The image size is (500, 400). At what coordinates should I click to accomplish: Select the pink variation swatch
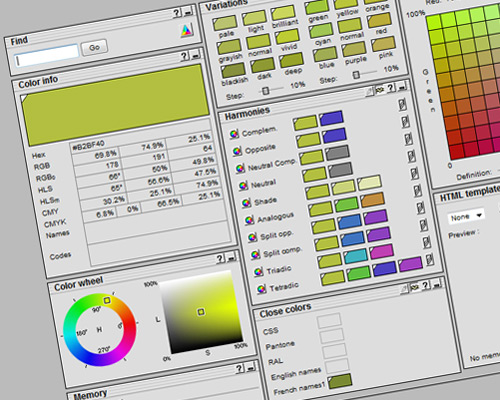click(x=383, y=44)
